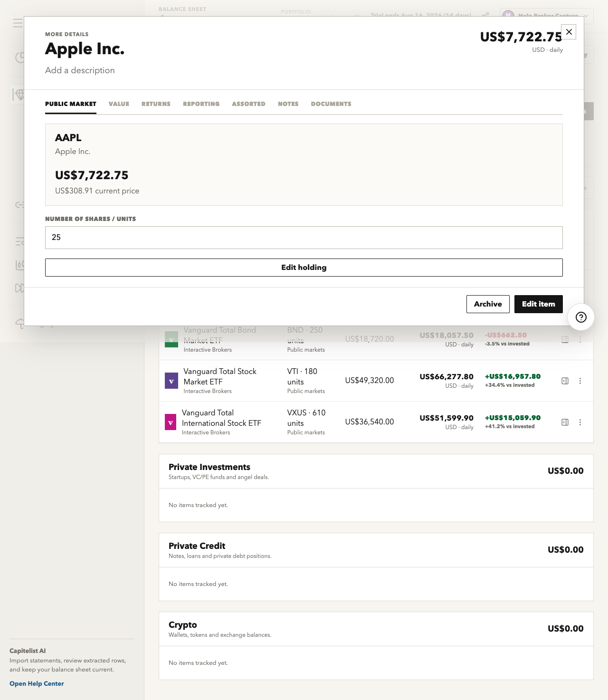Click the Private Credit section header
Screen dimensions: 608x700
point(376,550)
